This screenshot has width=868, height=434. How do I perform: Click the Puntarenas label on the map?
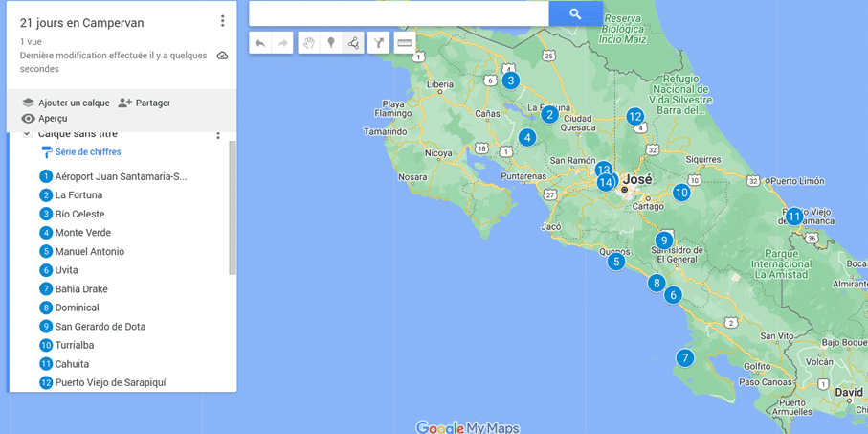point(523,177)
